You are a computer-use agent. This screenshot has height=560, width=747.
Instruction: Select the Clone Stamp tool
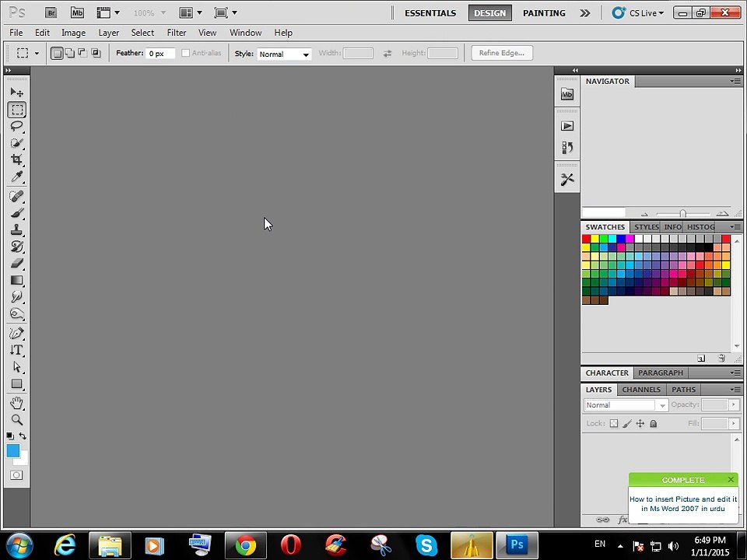pos(16,229)
